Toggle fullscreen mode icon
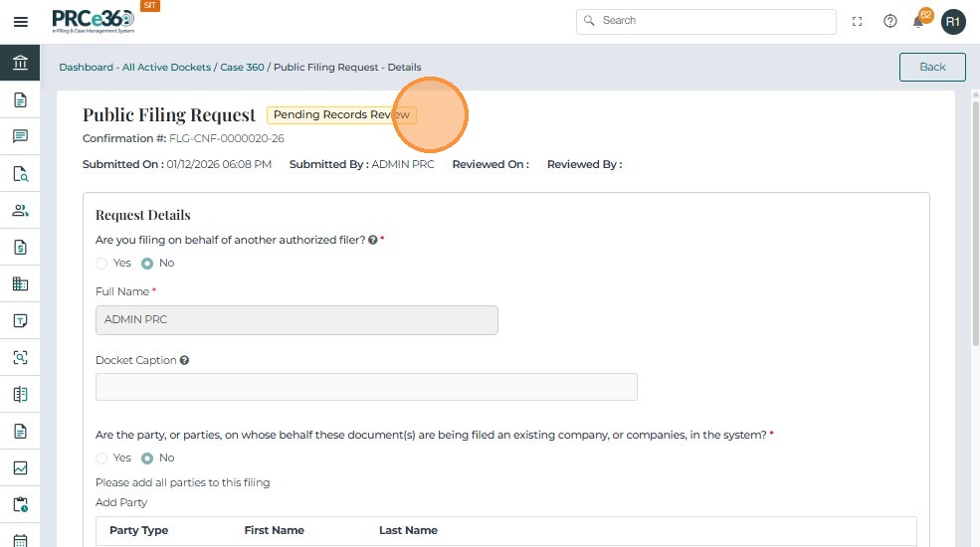The width and height of the screenshot is (980, 547). point(858,21)
